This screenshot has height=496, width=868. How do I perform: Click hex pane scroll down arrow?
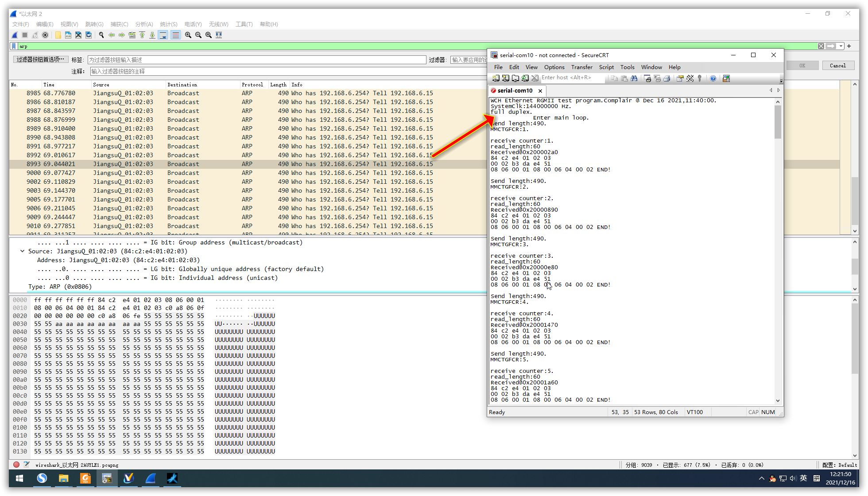[855, 455]
